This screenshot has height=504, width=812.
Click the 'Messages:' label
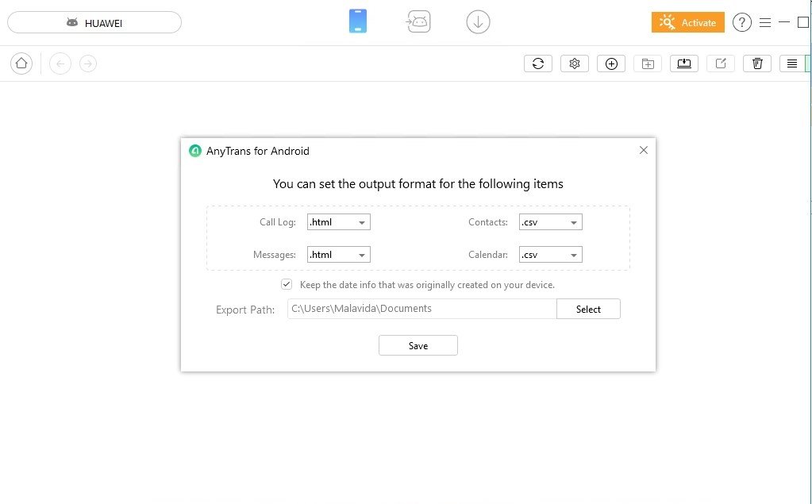(x=275, y=254)
